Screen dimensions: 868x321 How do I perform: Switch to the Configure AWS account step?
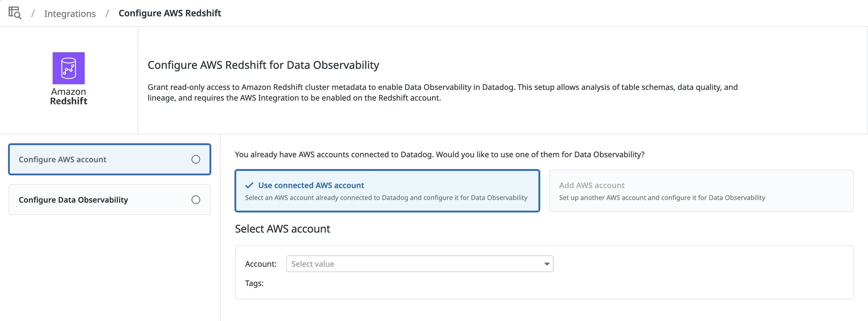tap(63, 160)
